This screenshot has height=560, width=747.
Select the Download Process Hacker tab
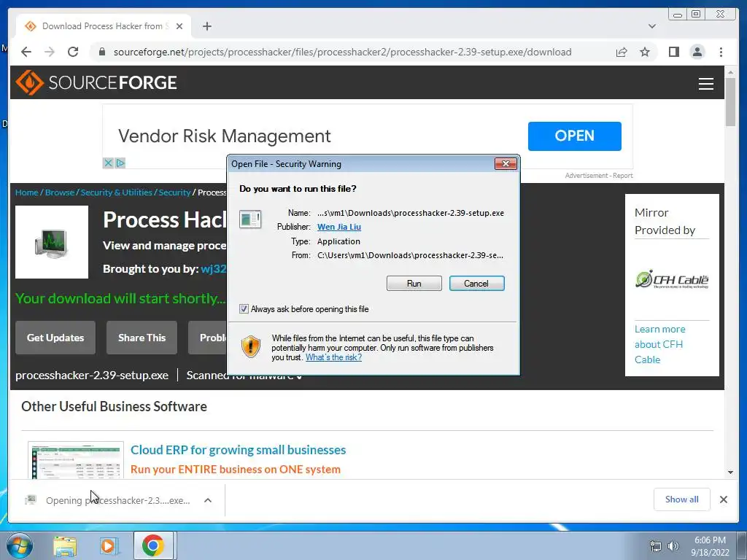pos(104,26)
